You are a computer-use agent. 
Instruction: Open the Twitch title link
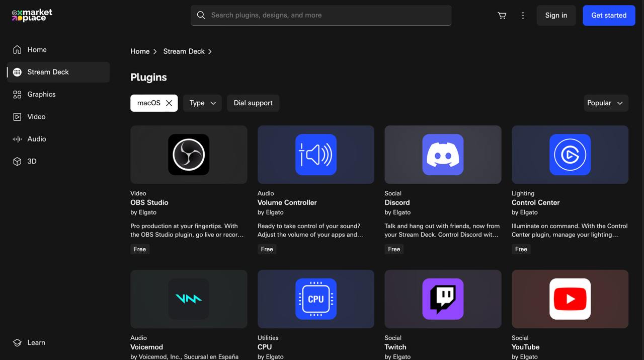[395, 347]
